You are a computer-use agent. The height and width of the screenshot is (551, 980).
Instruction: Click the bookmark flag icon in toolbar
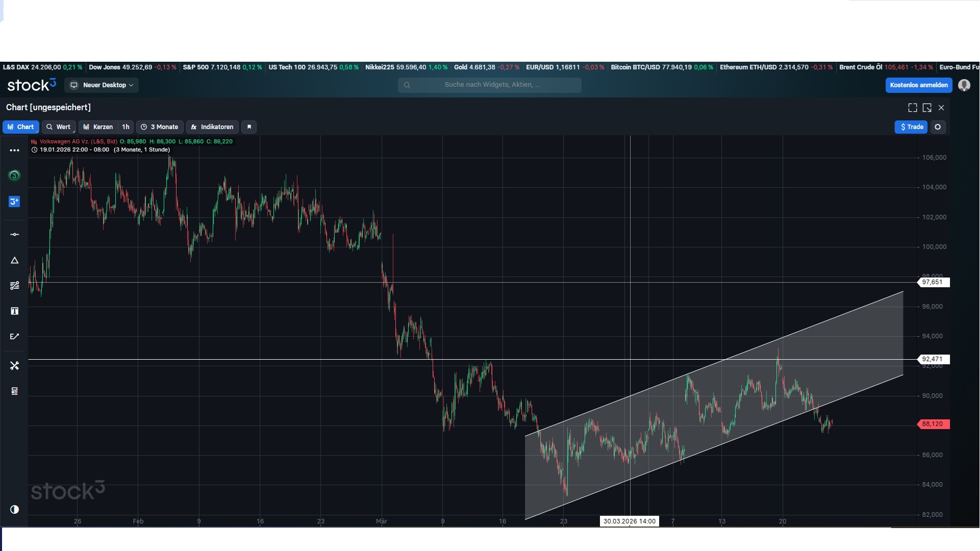point(249,127)
